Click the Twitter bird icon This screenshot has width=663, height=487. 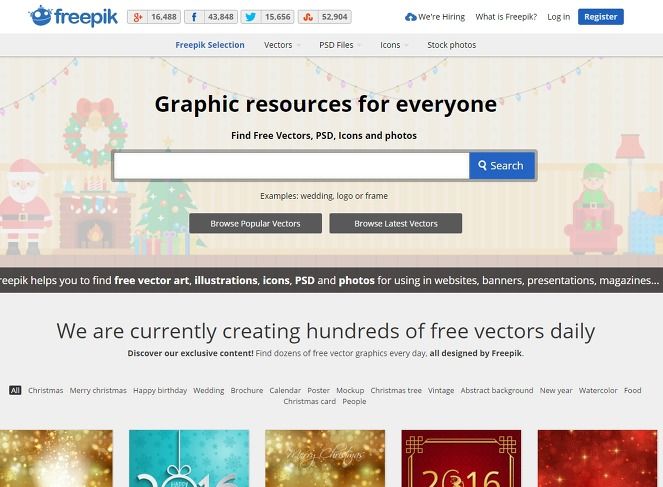(x=250, y=17)
